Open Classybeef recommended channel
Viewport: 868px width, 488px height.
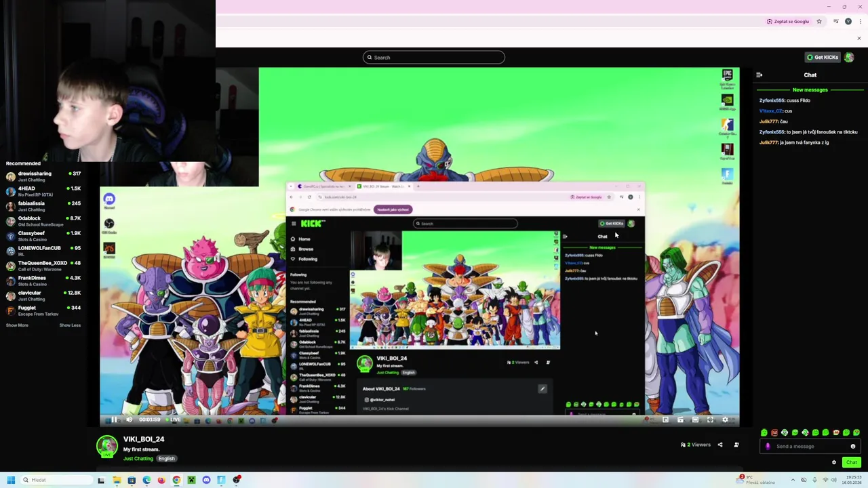pyautogui.click(x=43, y=236)
